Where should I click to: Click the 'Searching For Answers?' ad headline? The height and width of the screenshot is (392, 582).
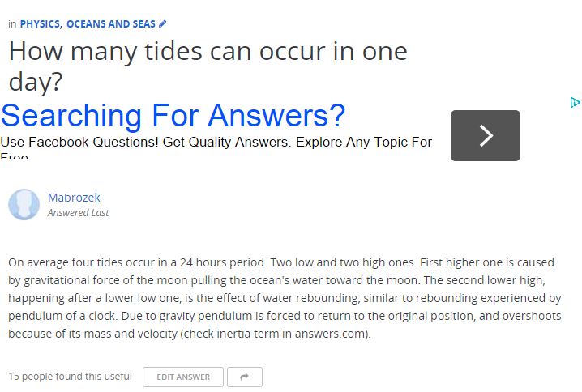pyautogui.click(x=173, y=116)
